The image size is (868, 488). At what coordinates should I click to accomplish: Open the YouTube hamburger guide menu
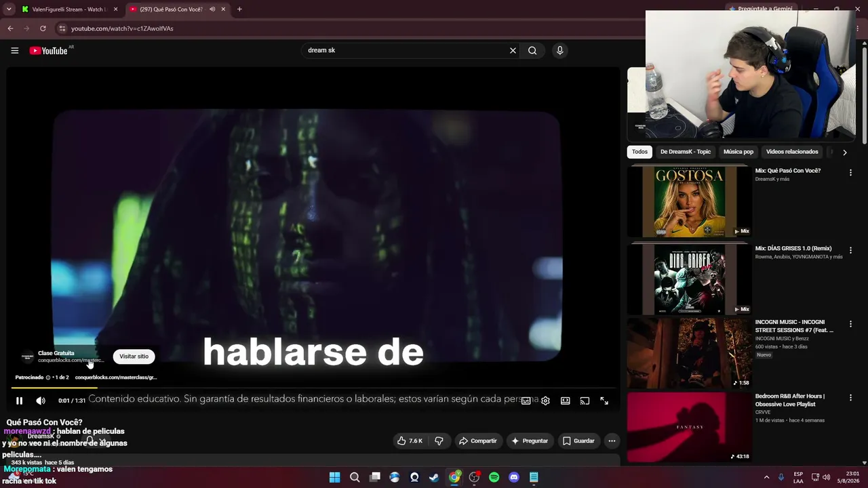(14, 51)
